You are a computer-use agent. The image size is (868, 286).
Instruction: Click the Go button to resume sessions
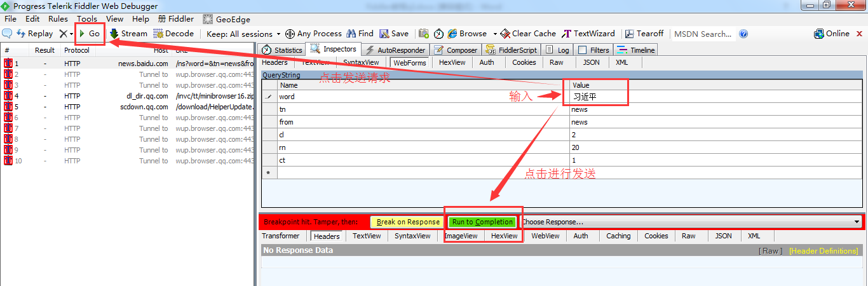(x=89, y=34)
